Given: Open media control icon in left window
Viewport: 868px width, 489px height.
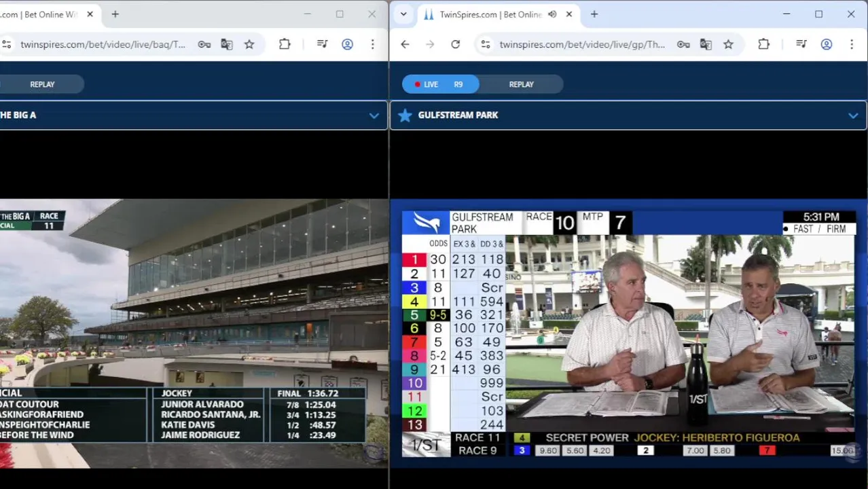Looking at the screenshot, I should [x=323, y=44].
